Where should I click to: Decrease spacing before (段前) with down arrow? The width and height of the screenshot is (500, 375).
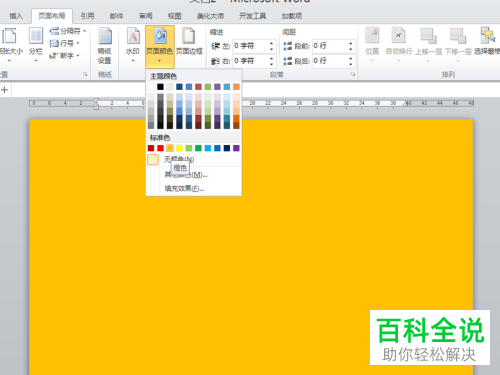click(x=351, y=49)
